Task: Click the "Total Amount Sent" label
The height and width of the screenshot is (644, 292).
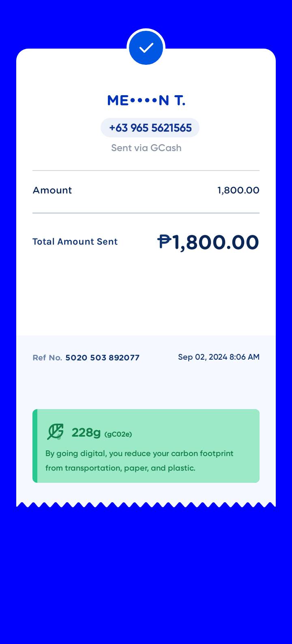Action: click(75, 242)
